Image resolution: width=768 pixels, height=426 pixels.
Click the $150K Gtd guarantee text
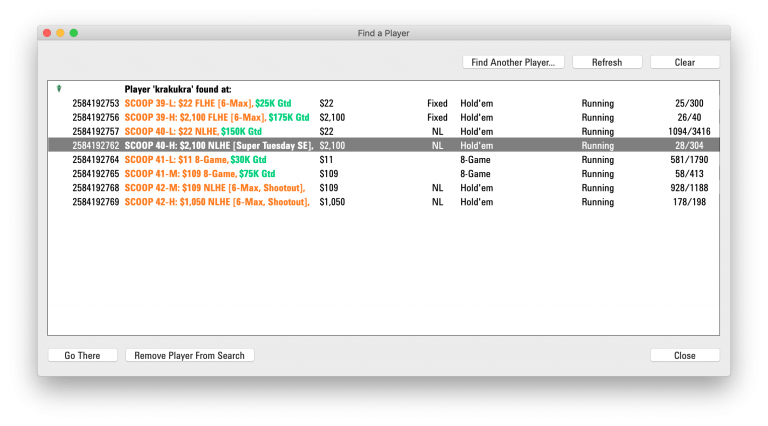point(241,132)
